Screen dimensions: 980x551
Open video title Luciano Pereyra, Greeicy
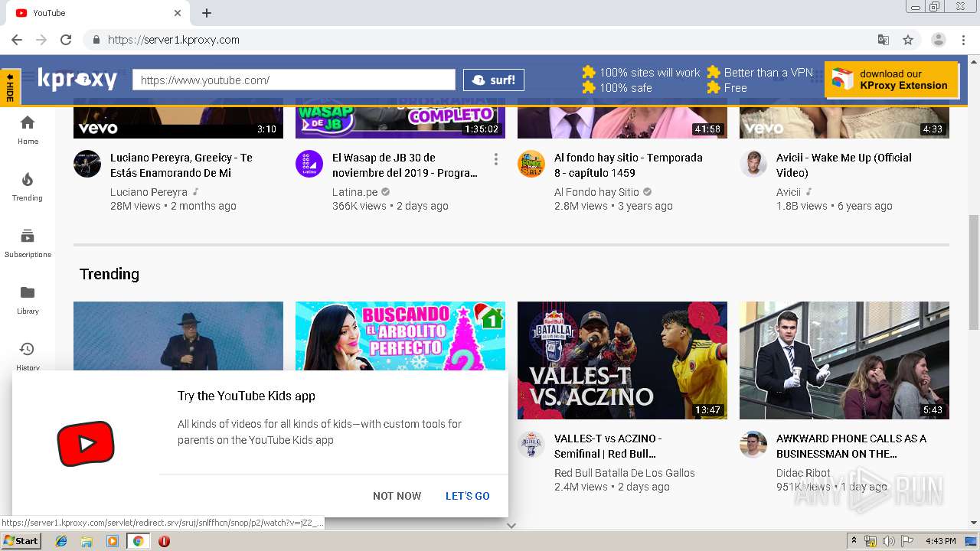pos(181,165)
